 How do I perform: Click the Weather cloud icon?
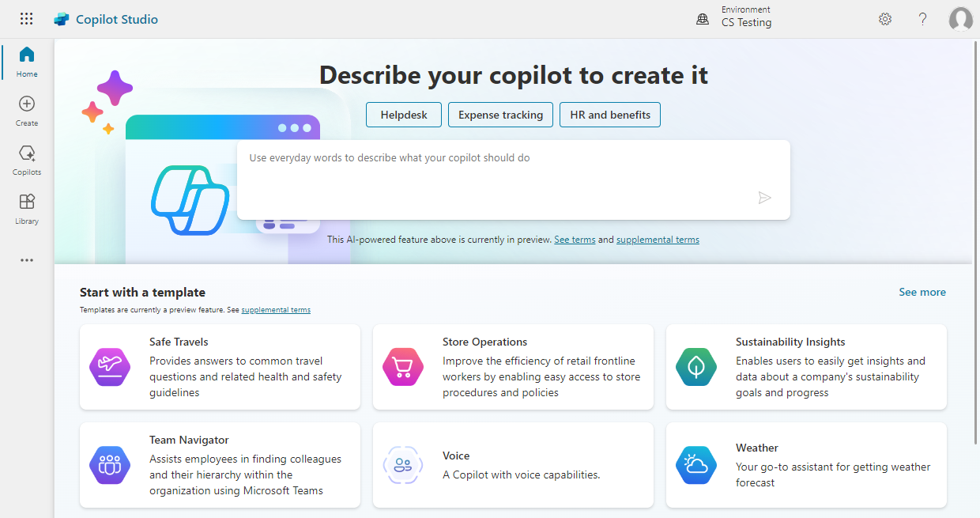[x=696, y=465]
